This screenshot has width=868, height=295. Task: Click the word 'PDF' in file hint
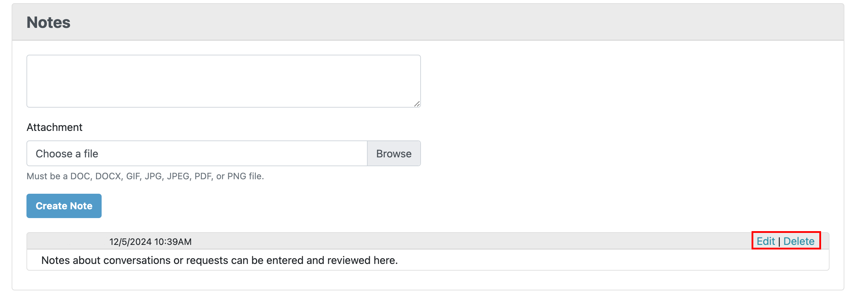coord(203,176)
